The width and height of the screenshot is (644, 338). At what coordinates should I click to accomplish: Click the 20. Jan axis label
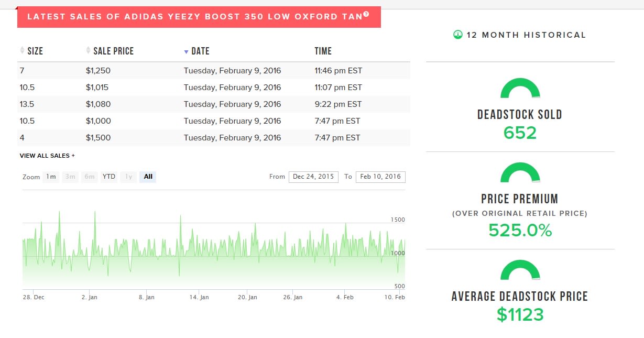pyautogui.click(x=247, y=297)
